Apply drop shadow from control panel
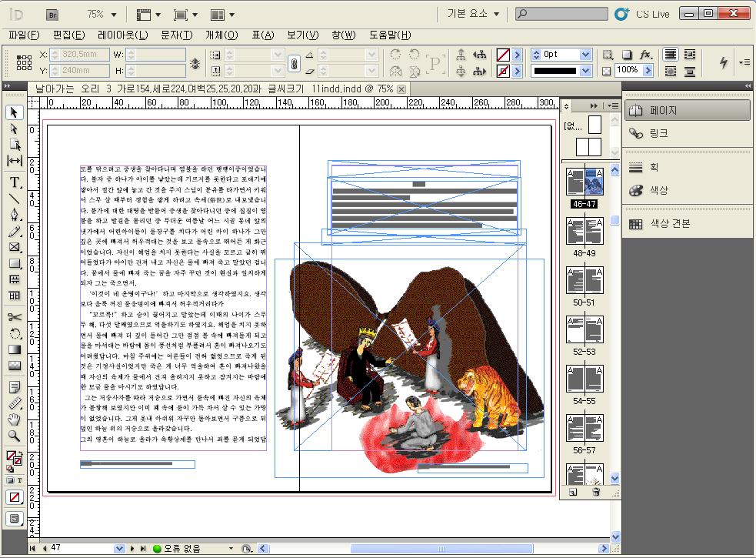756x558 pixels. tap(627, 55)
